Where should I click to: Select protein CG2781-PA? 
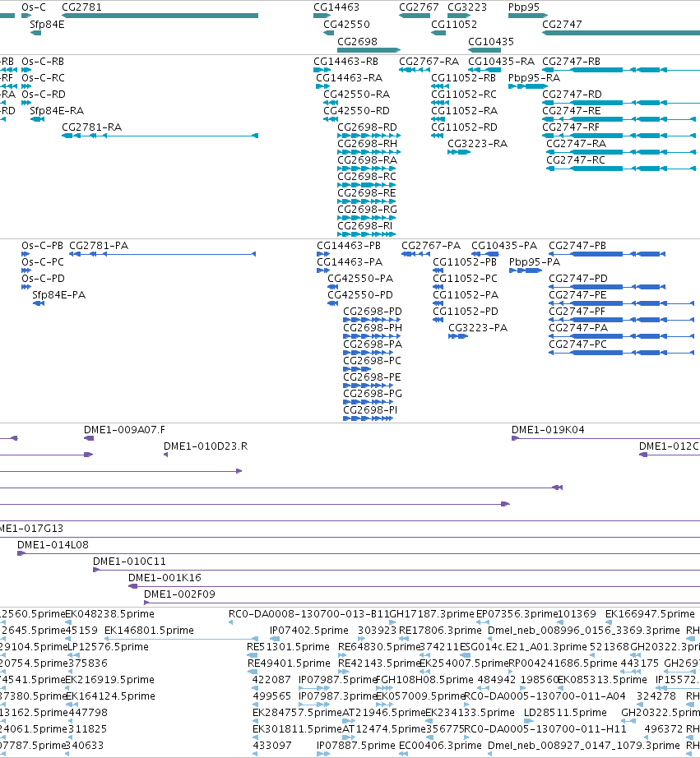(99, 246)
